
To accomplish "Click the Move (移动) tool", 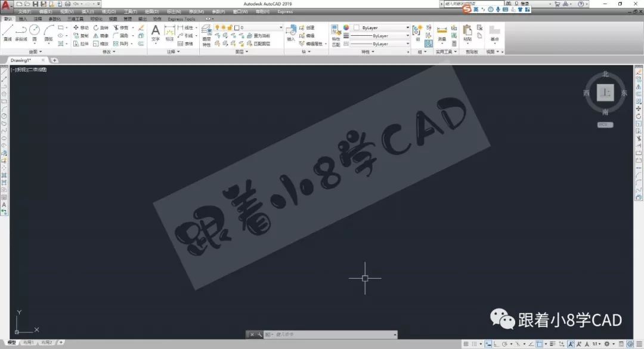I will (x=81, y=27).
